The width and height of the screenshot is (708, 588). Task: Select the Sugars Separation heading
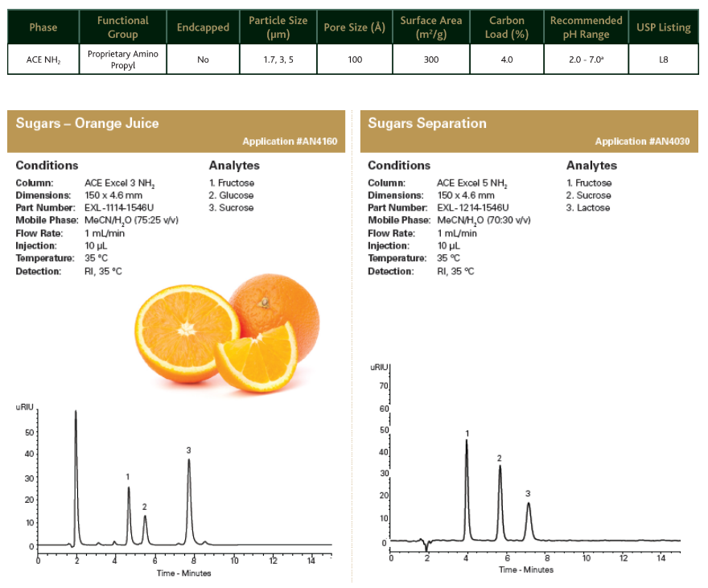tap(427, 123)
